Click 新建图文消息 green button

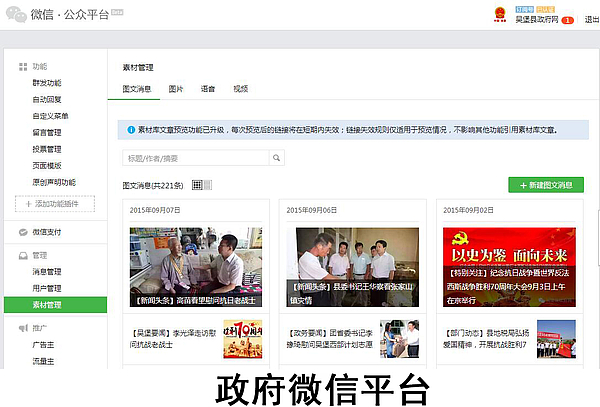click(546, 185)
